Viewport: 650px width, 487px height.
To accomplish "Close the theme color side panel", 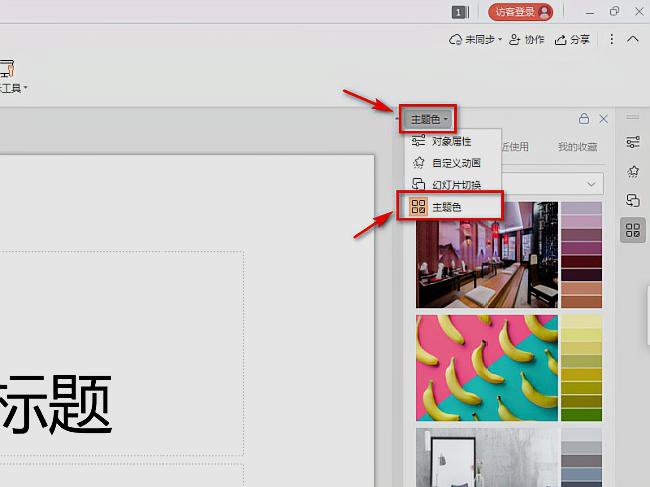I will tap(603, 119).
